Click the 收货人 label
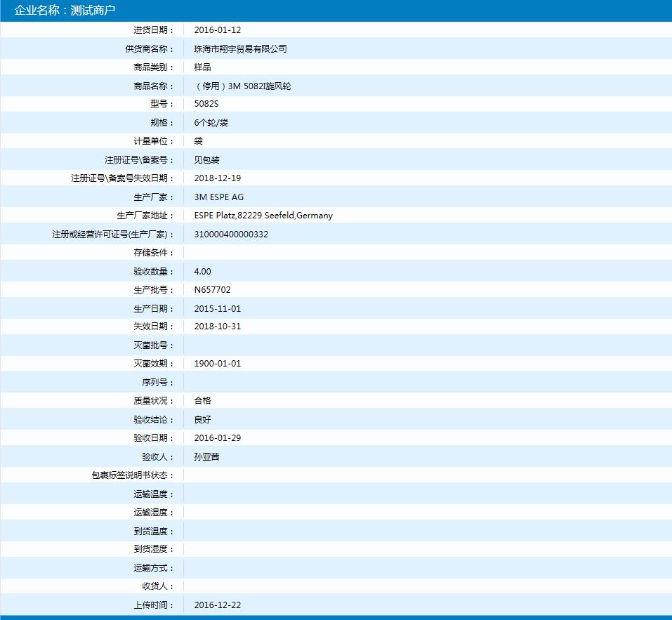672x620 pixels. click(x=158, y=586)
